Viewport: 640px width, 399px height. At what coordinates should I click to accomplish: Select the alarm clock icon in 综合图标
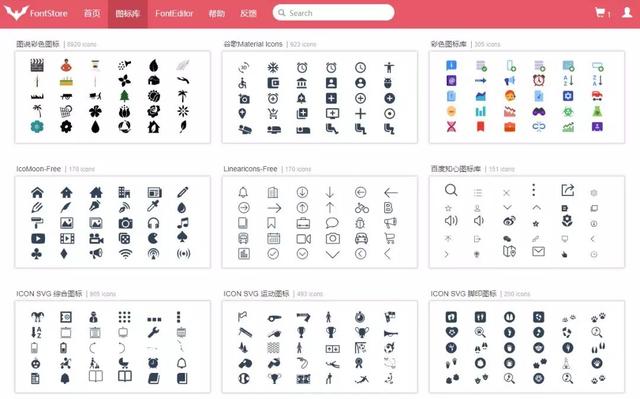(x=153, y=363)
